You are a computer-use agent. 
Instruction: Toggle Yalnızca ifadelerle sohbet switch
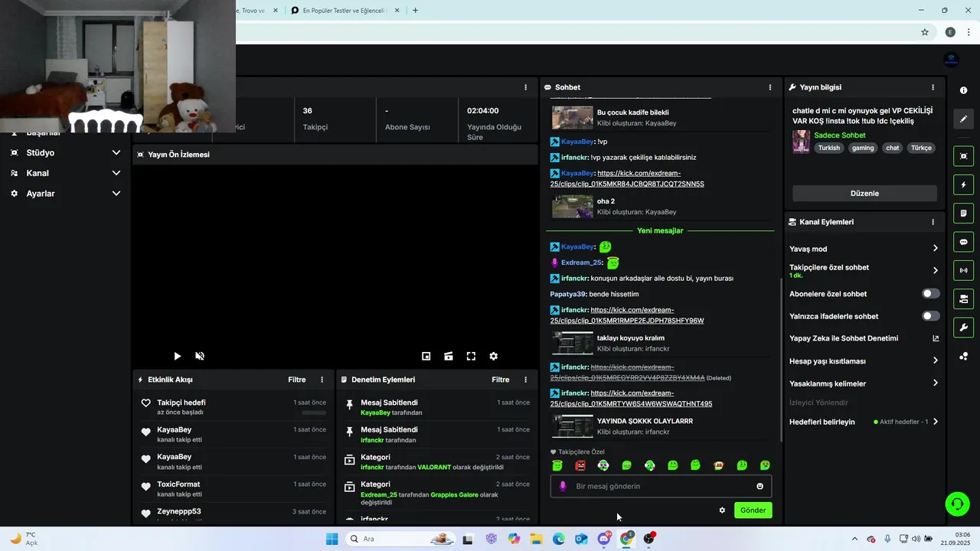[930, 316]
